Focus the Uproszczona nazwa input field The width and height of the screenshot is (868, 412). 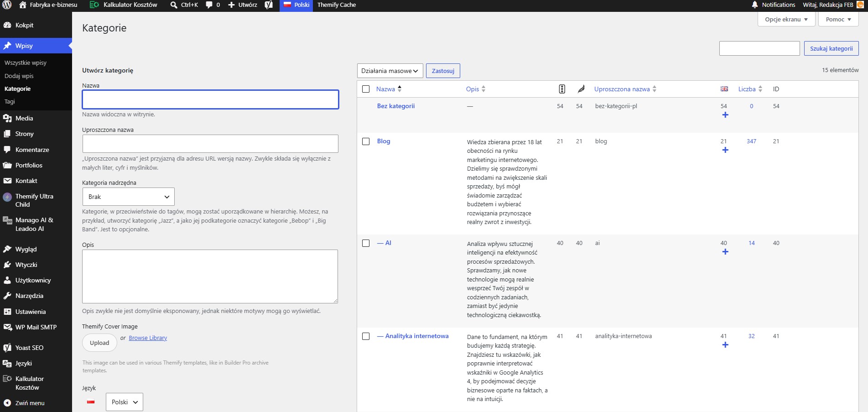[x=210, y=144]
